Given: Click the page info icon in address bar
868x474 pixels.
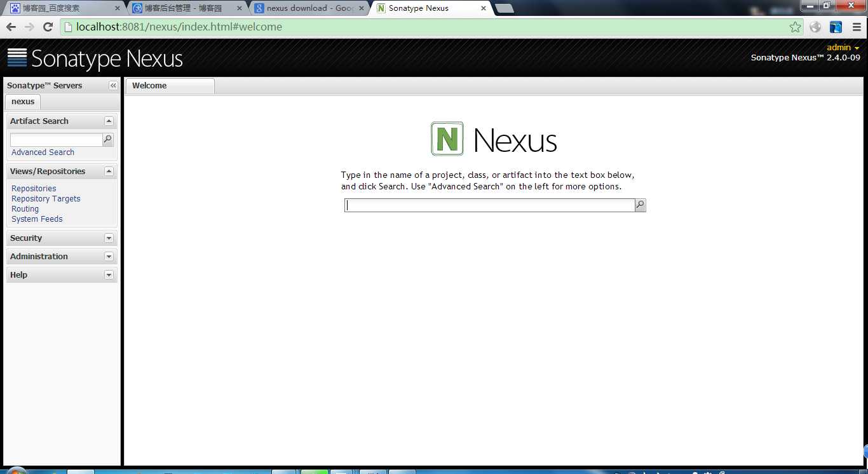Looking at the screenshot, I should point(69,27).
